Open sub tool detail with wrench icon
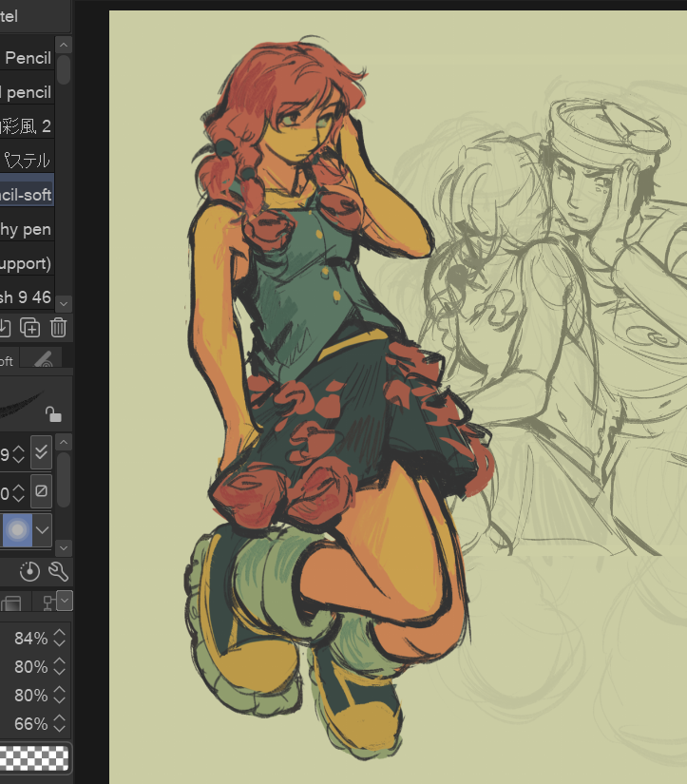The image size is (687, 784). coord(58,571)
